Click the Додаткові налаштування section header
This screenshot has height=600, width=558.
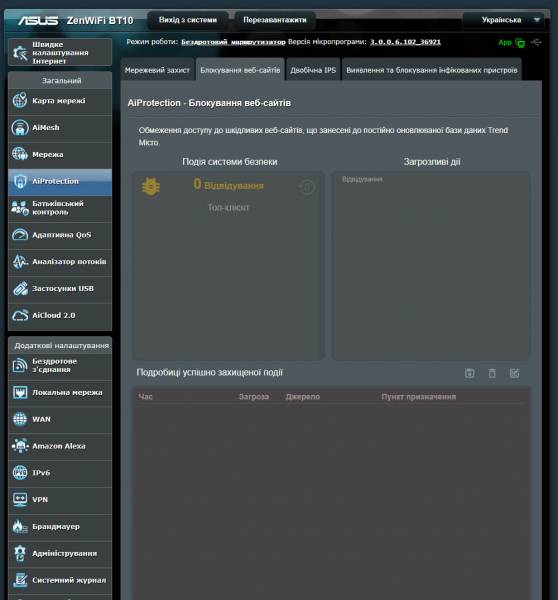point(61,346)
